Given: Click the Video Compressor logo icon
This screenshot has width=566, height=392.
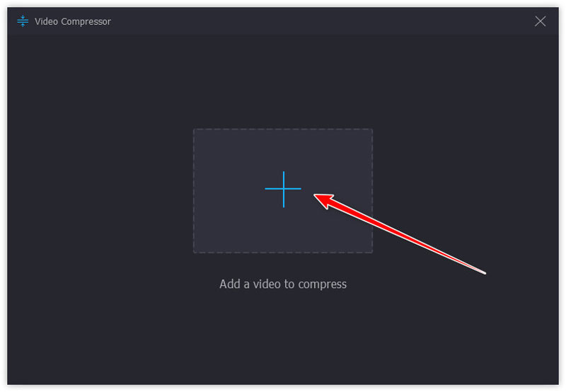Looking at the screenshot, I should coord(23,21).
